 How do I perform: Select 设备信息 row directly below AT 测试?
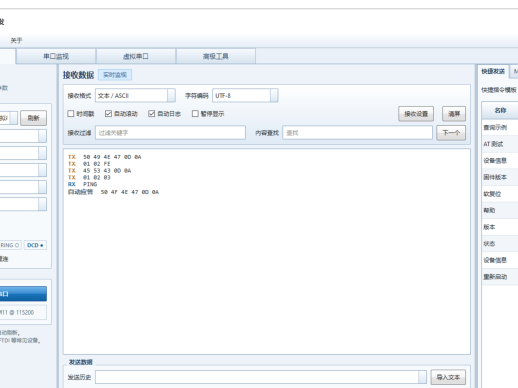[x=500, y=161]
